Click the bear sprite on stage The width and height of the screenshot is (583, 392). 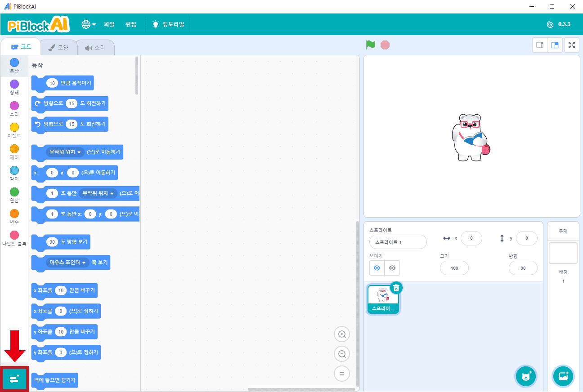click(x=471, y=137)
